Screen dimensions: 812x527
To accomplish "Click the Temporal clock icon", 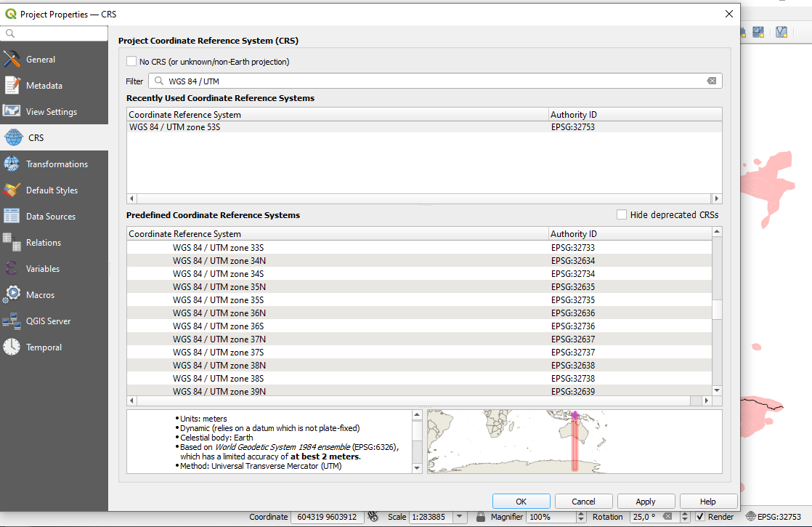I will point(12,347).
